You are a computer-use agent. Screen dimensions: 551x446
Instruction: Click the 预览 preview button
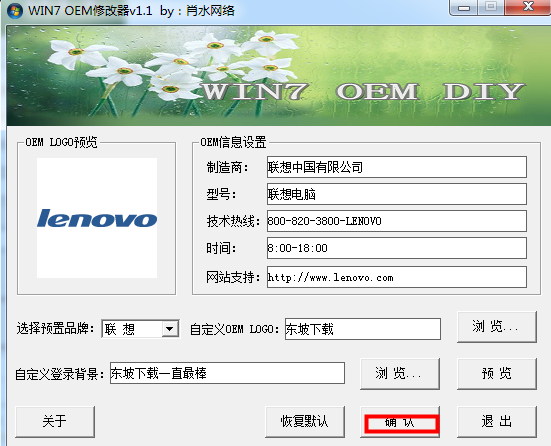pyautogui.click(x=497, y=374)
